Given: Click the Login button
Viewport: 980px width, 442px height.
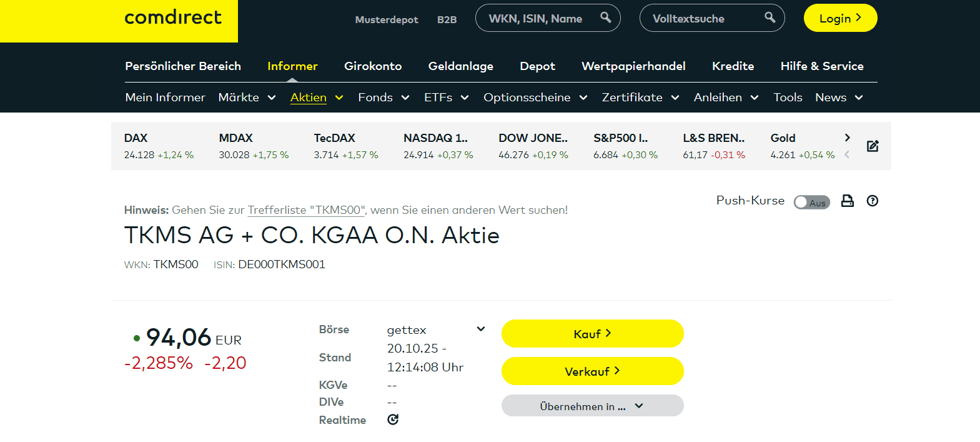Looking at the screenshot, I should [x=840, y=18].
